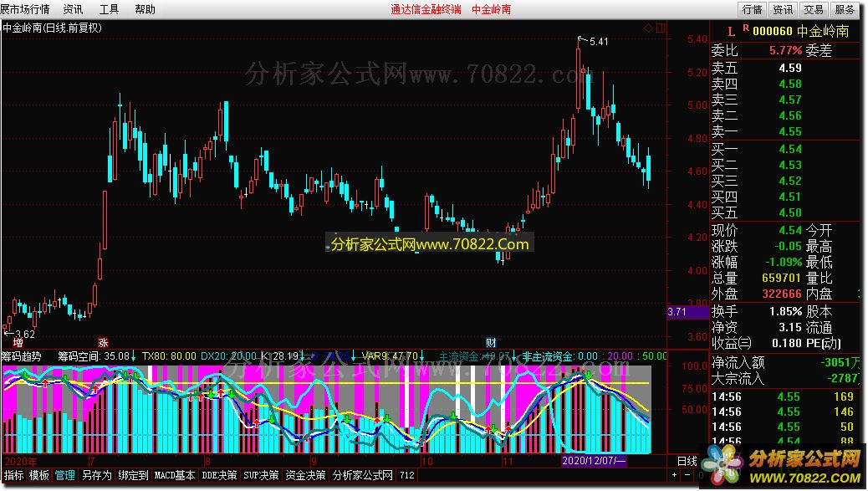Open the 分析家公式网 tab
This screenshot has height=491, width=868.
tap(363, 475)
